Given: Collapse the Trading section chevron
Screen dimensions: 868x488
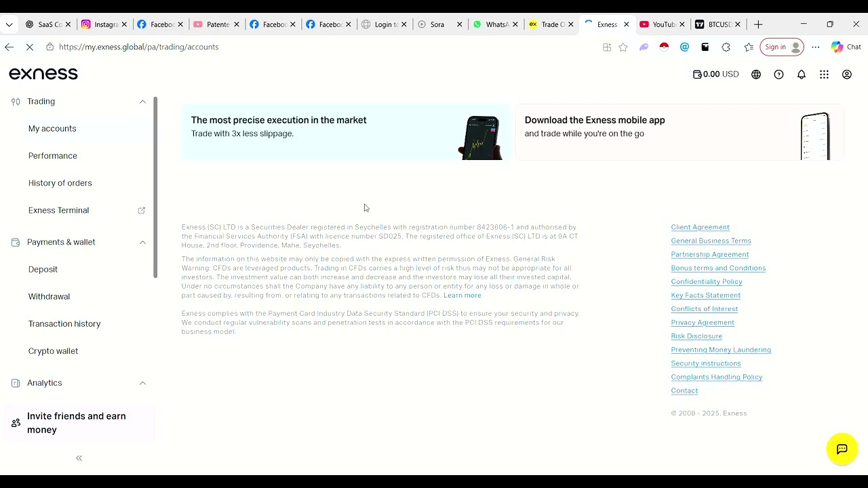Looking at the screenshot, I should [142, 102].
